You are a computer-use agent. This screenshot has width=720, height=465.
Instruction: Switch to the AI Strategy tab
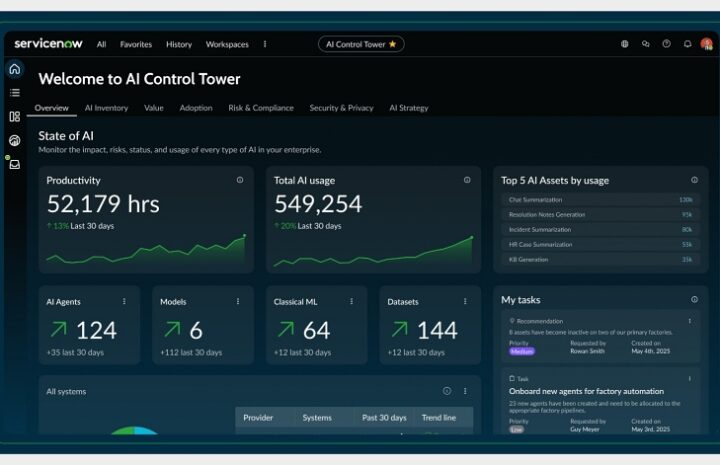point(409,108)
